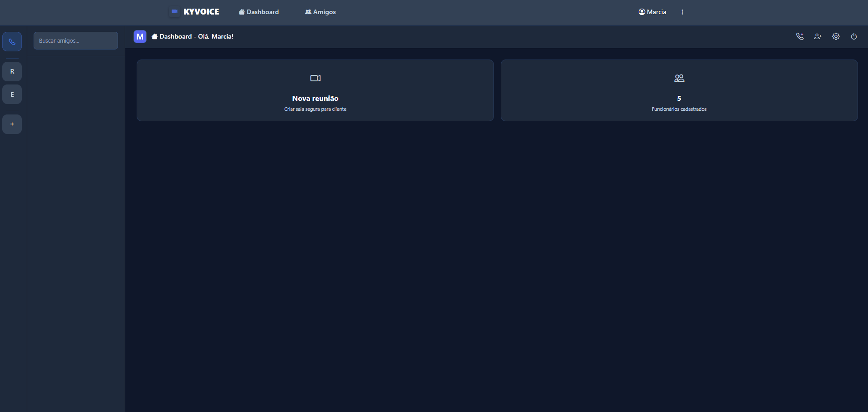Expand the sidebar with the plus button
868x412 pixels.
point(12,124)
